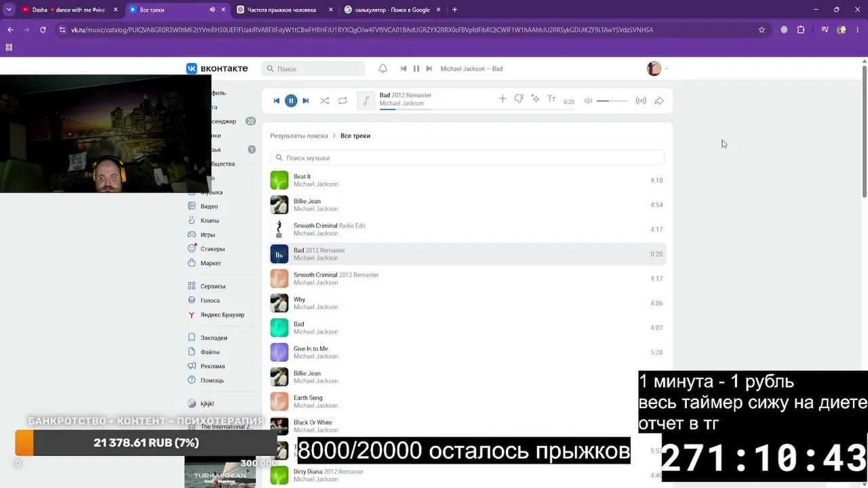The image size is (868, 488).
Task: Skip to next track in main player
Action: [x=305, y=101]
